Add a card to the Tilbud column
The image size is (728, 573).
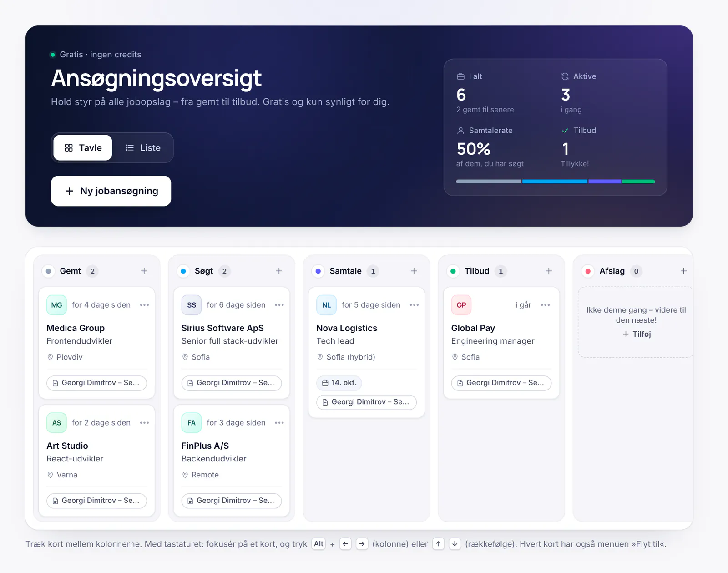coord(549,271)
